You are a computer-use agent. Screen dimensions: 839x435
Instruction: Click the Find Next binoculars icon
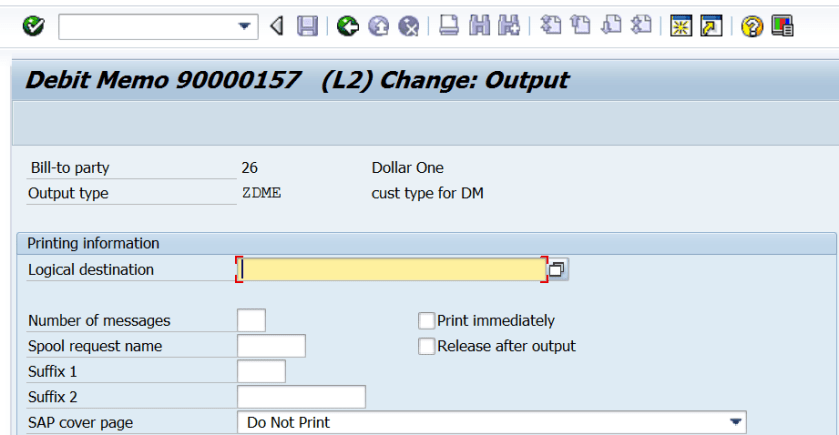coord(509,25)
